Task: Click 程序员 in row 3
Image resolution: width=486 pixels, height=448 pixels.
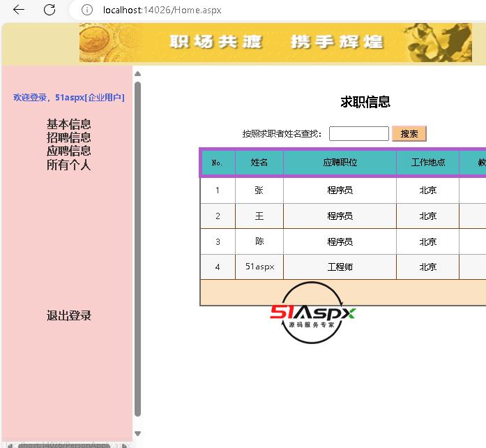Action: click(340, 241)
